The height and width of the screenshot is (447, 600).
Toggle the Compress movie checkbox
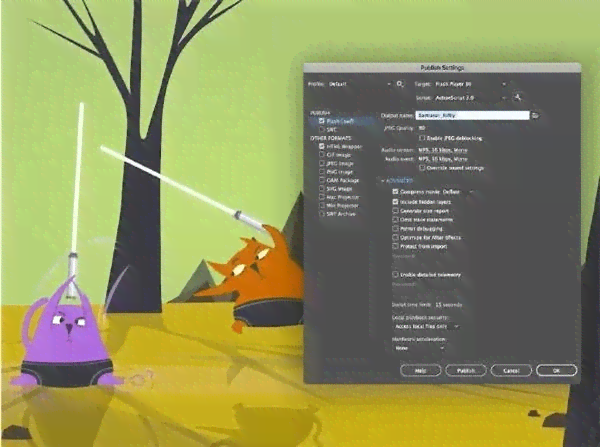click(395, 191)
